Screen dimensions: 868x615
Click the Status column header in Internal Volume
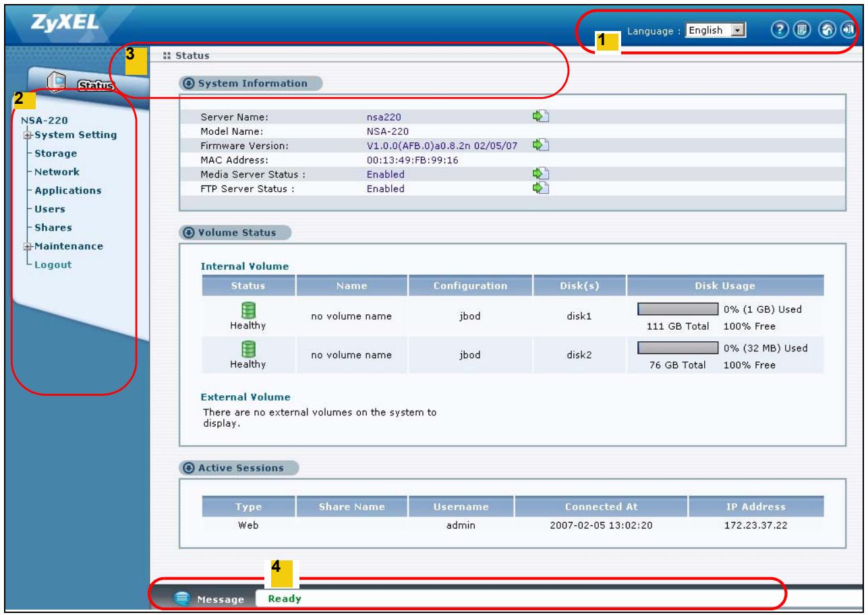248,285
